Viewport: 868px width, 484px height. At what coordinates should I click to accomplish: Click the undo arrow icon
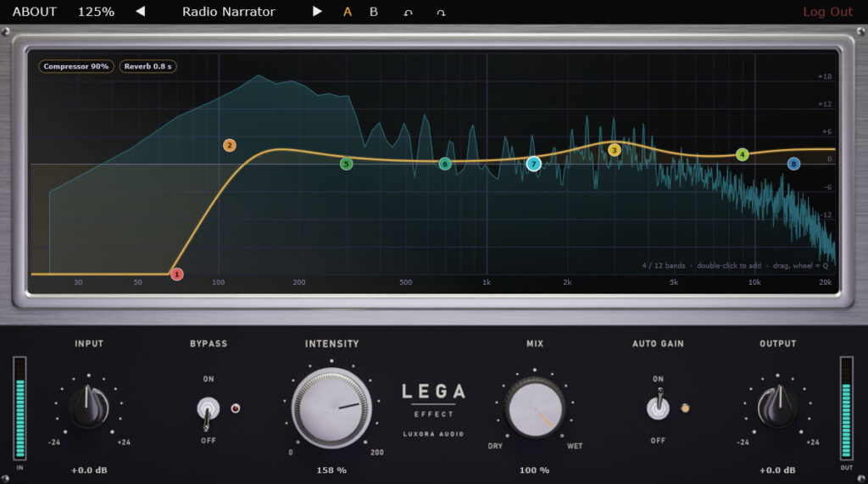point(408,12)
